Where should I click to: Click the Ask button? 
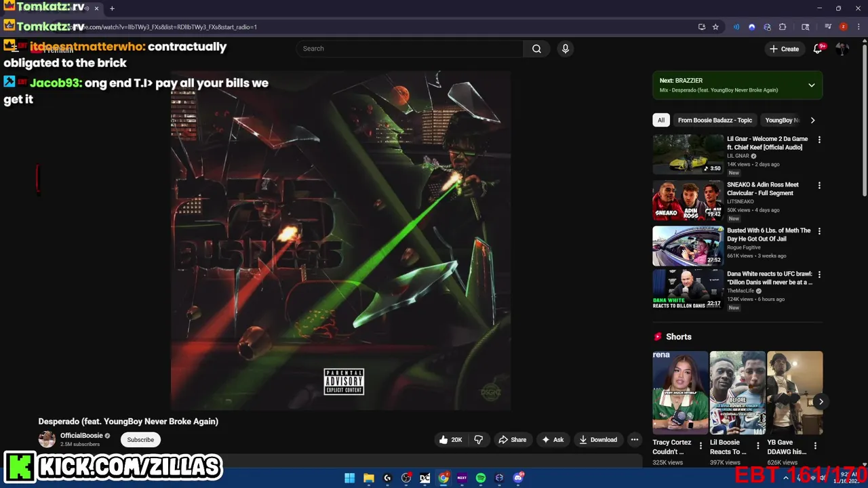552,440
